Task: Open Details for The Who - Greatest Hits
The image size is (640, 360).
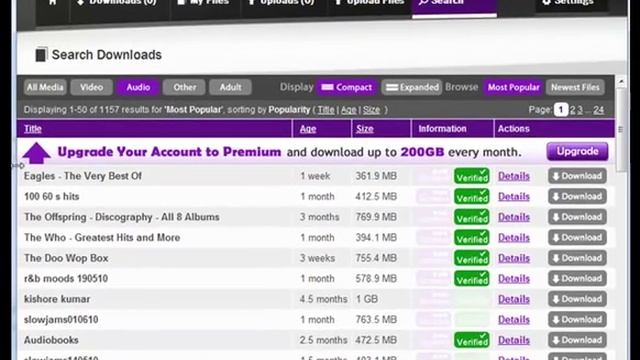Action: [x=513, y=238]
